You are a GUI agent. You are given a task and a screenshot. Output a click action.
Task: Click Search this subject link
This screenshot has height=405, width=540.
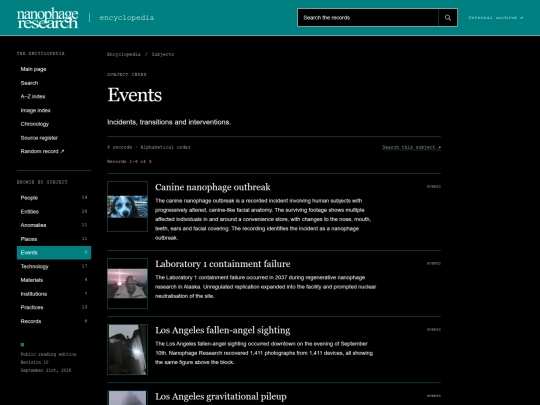click(x=412, y=147)
